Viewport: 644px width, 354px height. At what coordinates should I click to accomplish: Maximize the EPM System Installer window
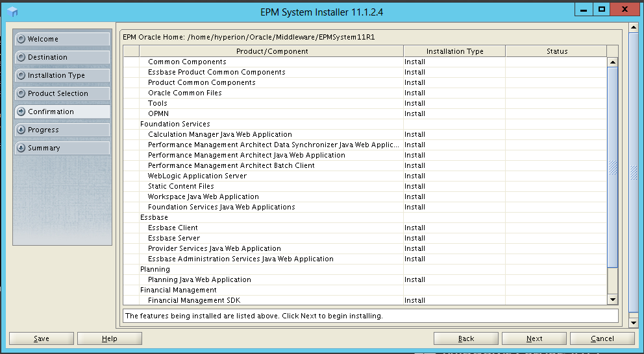tap(601, 9)
